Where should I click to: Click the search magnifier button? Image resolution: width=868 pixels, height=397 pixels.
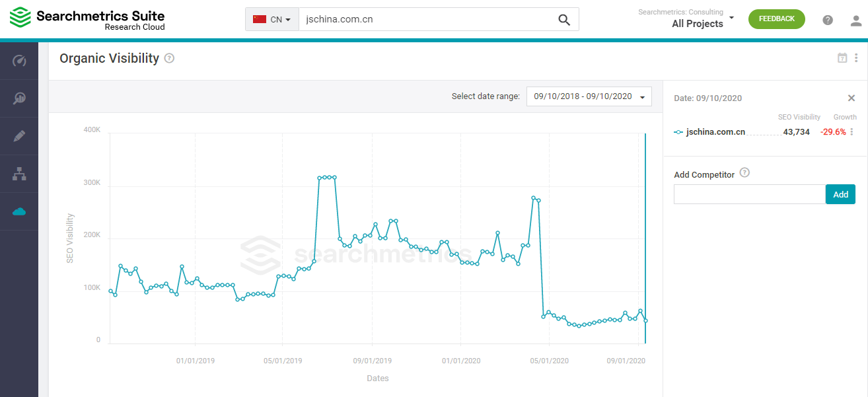pyautogui.click(x=564, y=20)
